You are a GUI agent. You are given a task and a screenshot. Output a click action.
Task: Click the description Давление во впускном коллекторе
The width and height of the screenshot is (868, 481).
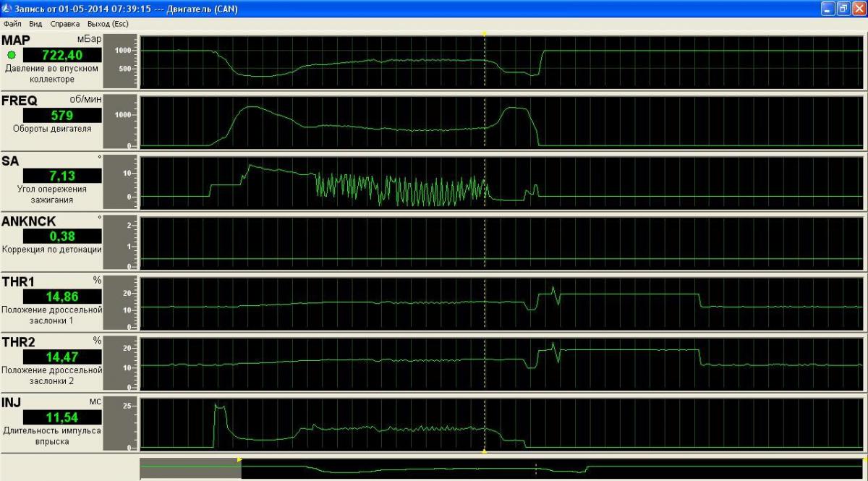click(x=52, y=74)
